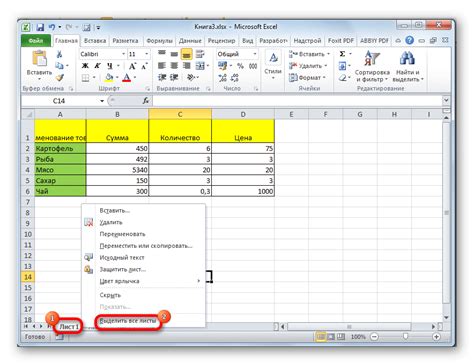This screenshot has width=474, height=364.
Task: Click the increase decimal icon
Action: coord(223,78)
